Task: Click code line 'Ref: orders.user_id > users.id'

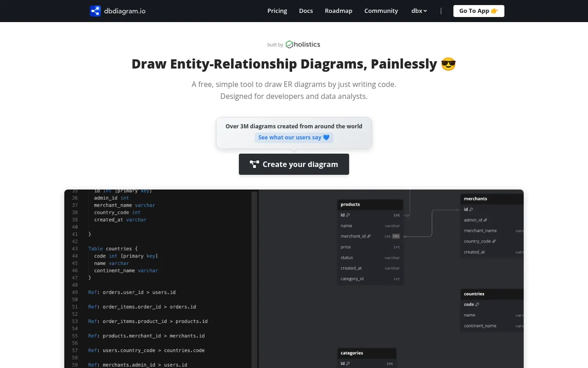Action: [x=132, y=292]
